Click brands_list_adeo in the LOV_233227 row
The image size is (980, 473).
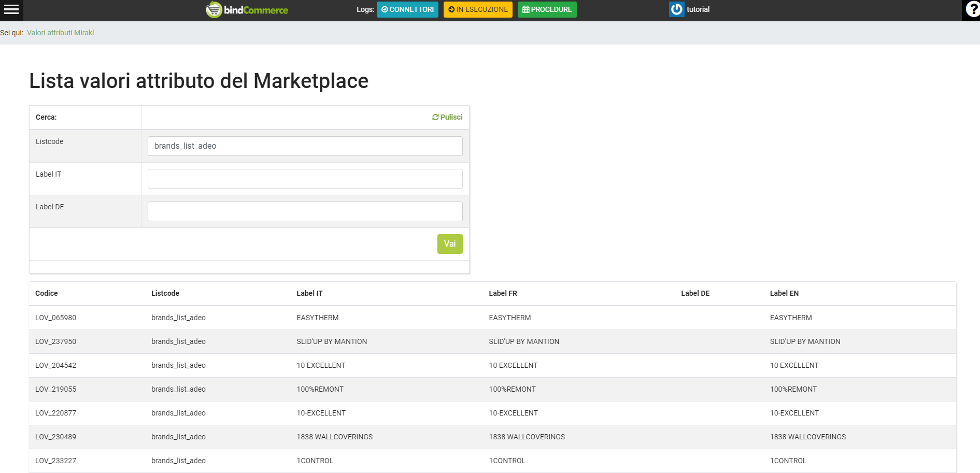[178, 461]
